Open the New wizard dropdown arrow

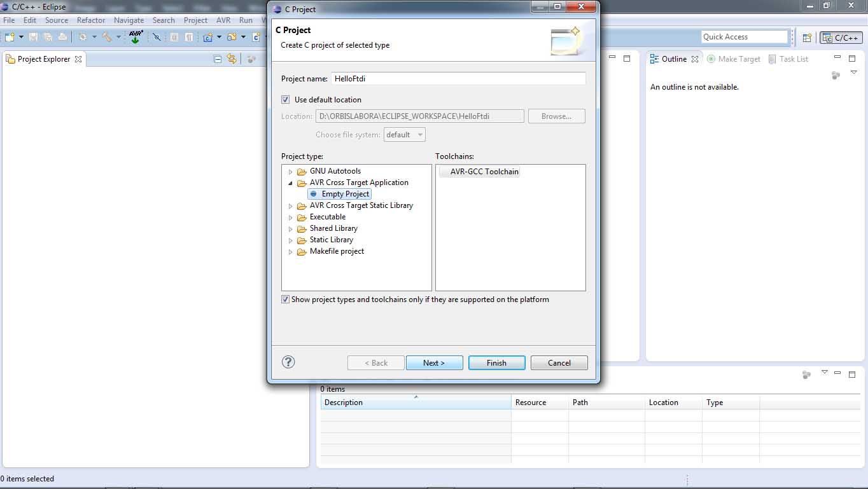pos(21,37)
